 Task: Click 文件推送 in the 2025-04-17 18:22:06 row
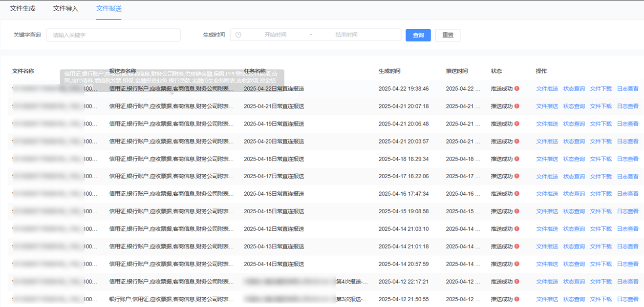coord(547,177)
